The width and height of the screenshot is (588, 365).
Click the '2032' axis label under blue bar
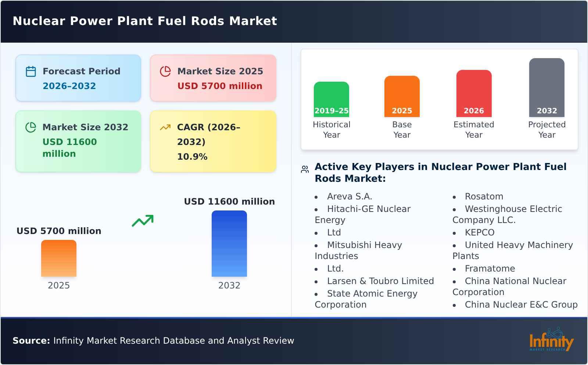tap(229, 286)
